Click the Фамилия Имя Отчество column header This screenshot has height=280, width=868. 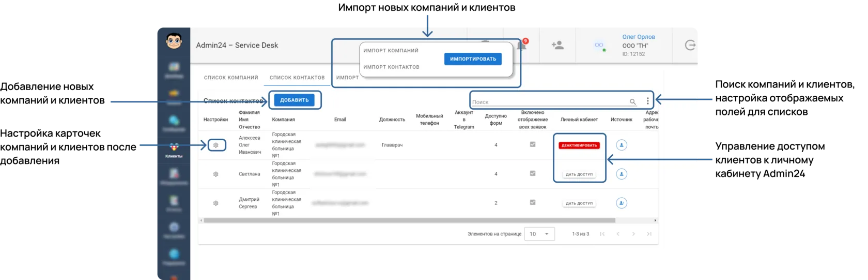(249, 120)
